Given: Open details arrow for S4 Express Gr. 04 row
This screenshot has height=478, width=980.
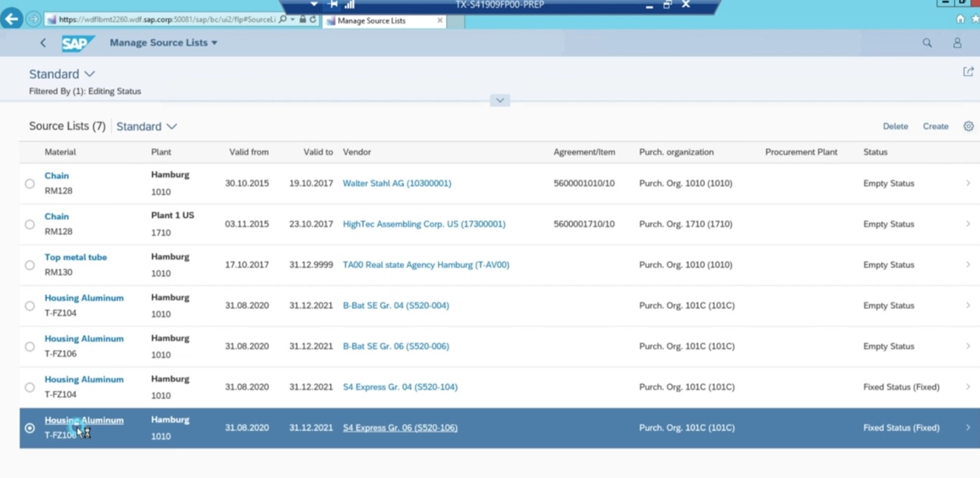Looking at the screenshot, I should point(968,387).
